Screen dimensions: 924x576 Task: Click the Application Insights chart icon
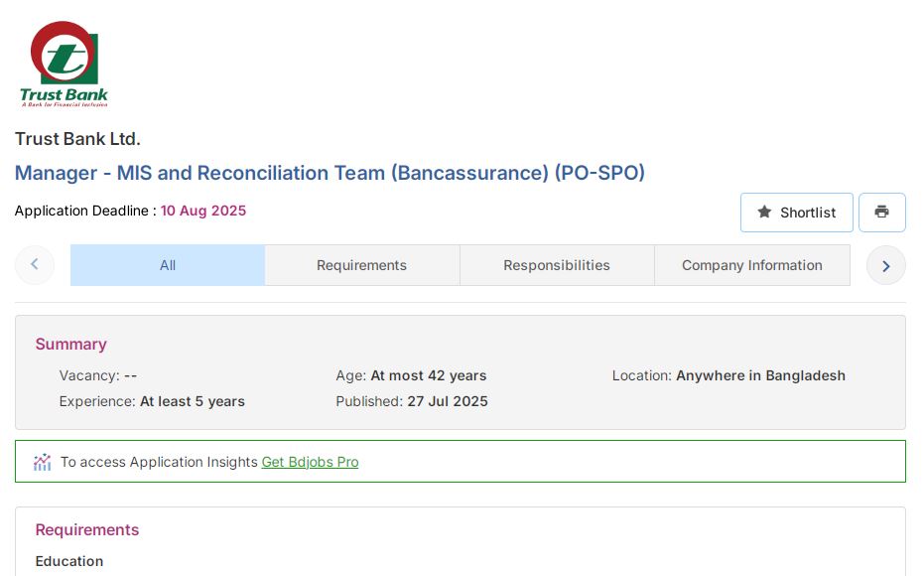(42, 462)
